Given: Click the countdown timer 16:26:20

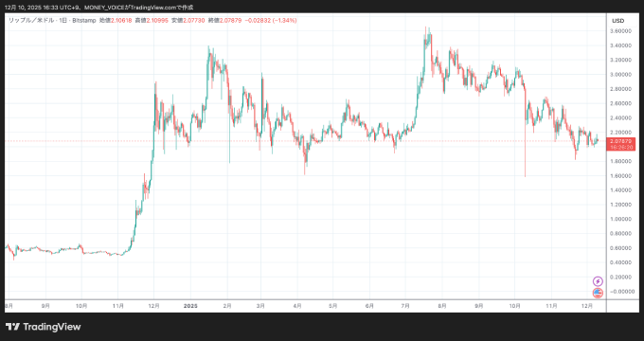Looking at the screenshot, I should [621, 147].
